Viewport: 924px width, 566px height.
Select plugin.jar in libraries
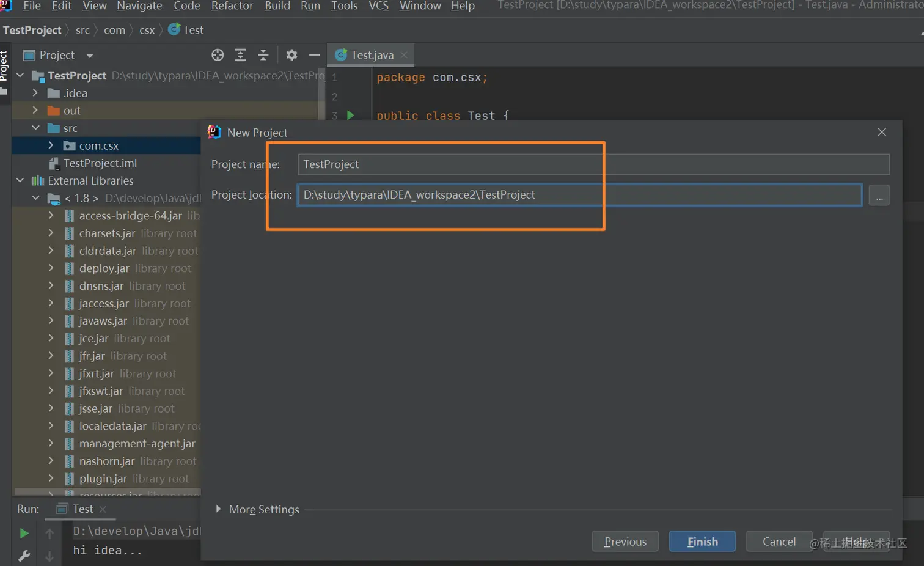pyautogui.click(x=103, y=479)
